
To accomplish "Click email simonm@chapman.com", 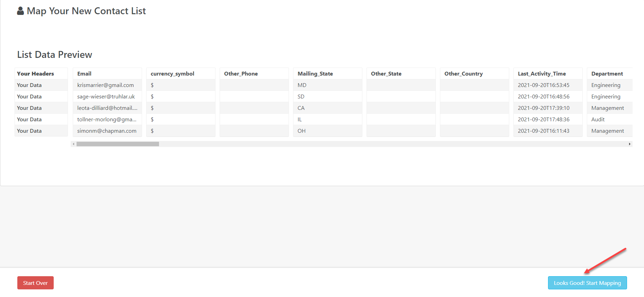I will coord(107,131).
